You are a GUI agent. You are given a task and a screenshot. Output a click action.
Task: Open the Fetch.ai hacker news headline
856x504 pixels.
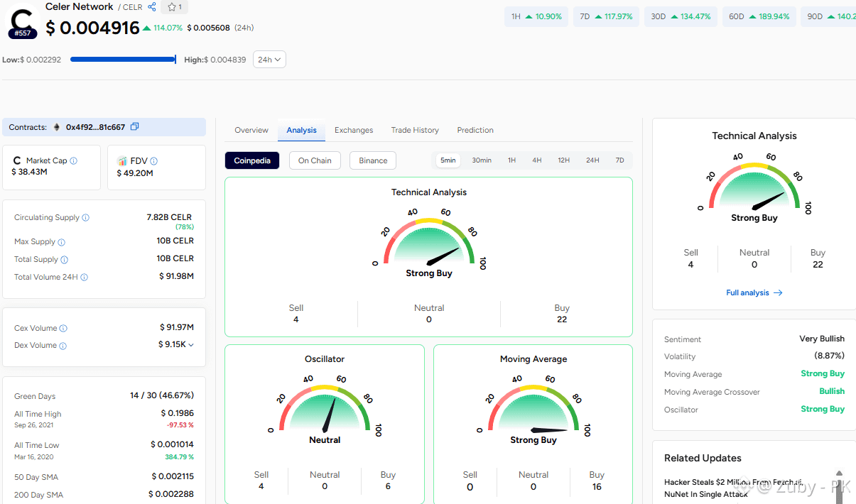(734, 488)
